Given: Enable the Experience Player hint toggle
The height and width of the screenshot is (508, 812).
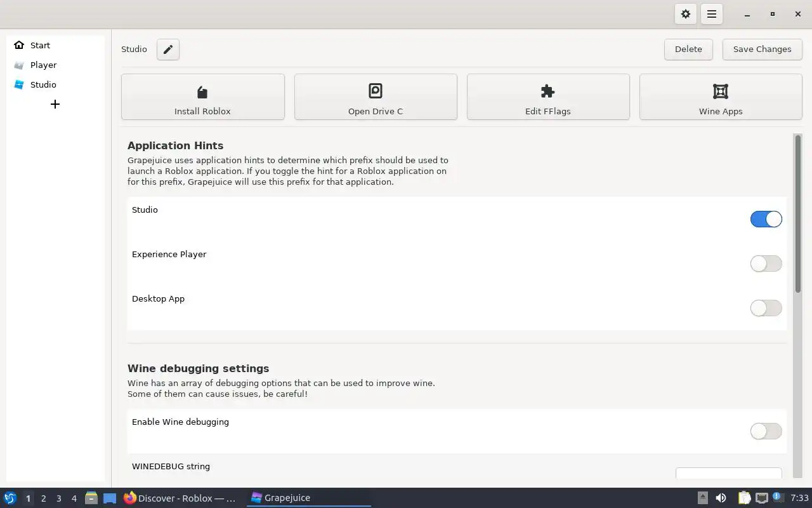Looking at the screenshot, I should pyautogui.click(x=766, y=264).
